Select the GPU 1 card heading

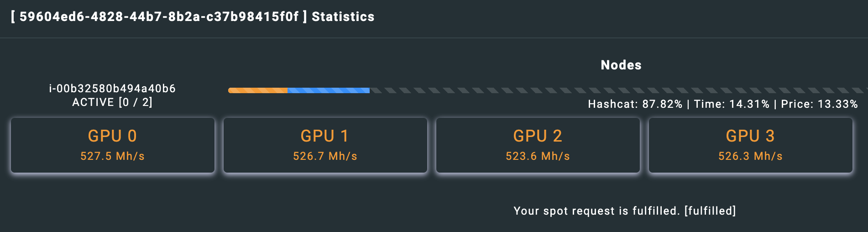pyautogui.click(x=324, y=136)
